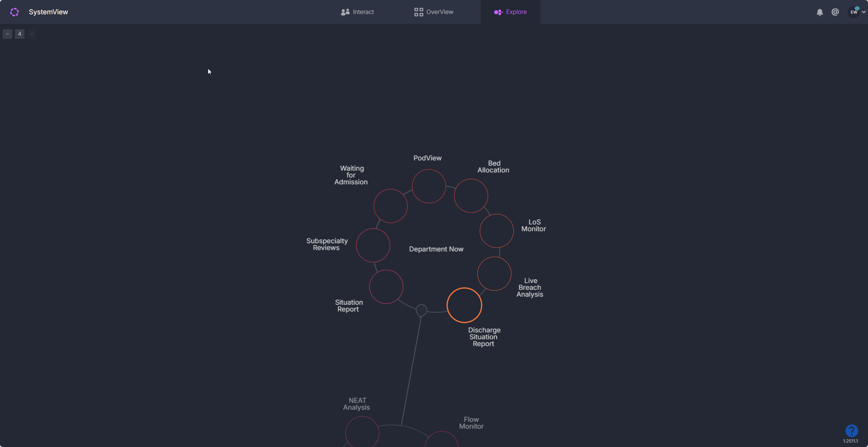Open the blue help question mark

tap(851, 431)
